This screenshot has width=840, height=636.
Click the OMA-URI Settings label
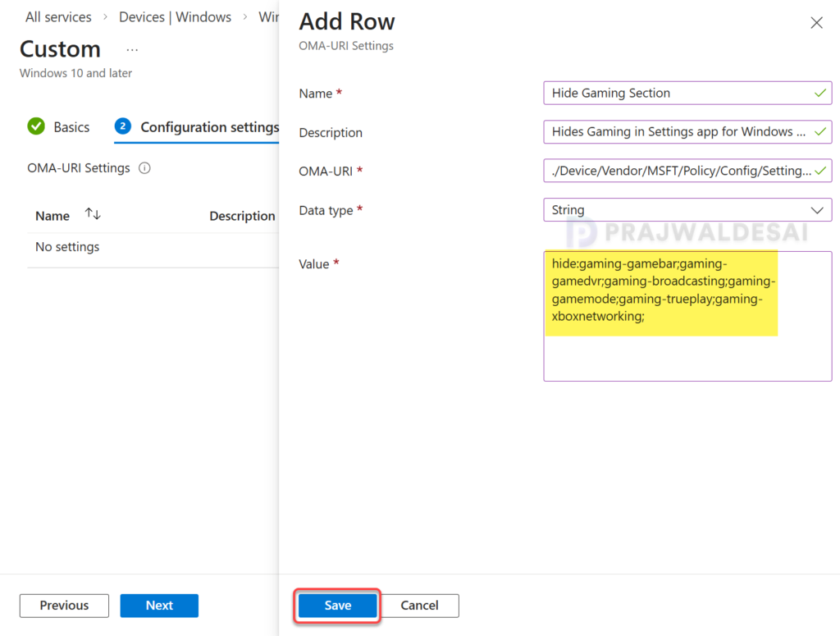79,168
